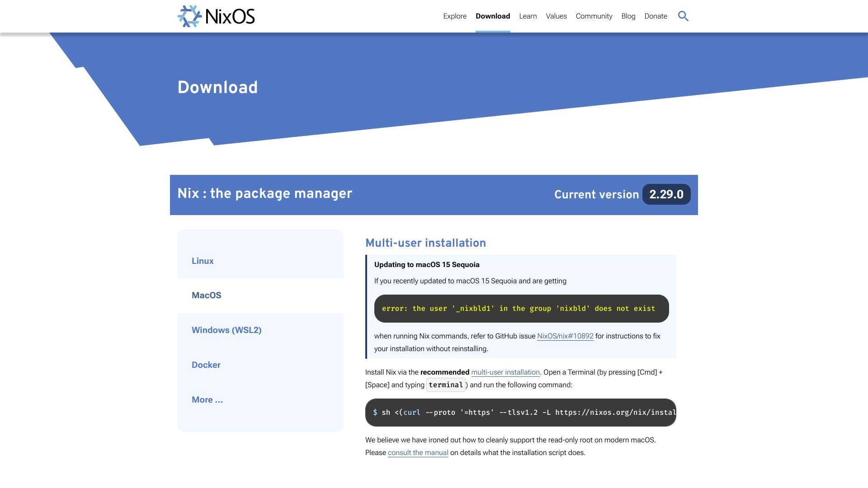Viewport: 868px width, 488px height.
Task: Choose the Windows (WSL2) tab
Action: pos(260,330)
